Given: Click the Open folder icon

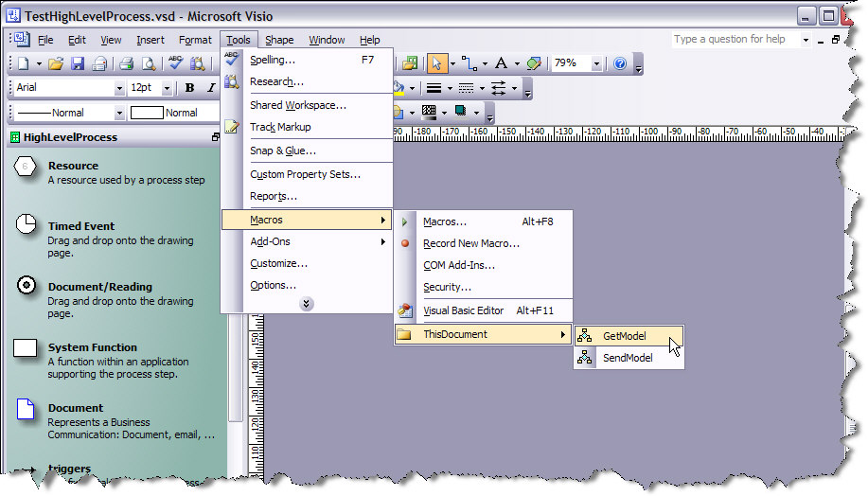Looking at the screenshot, I should (57, 64).
